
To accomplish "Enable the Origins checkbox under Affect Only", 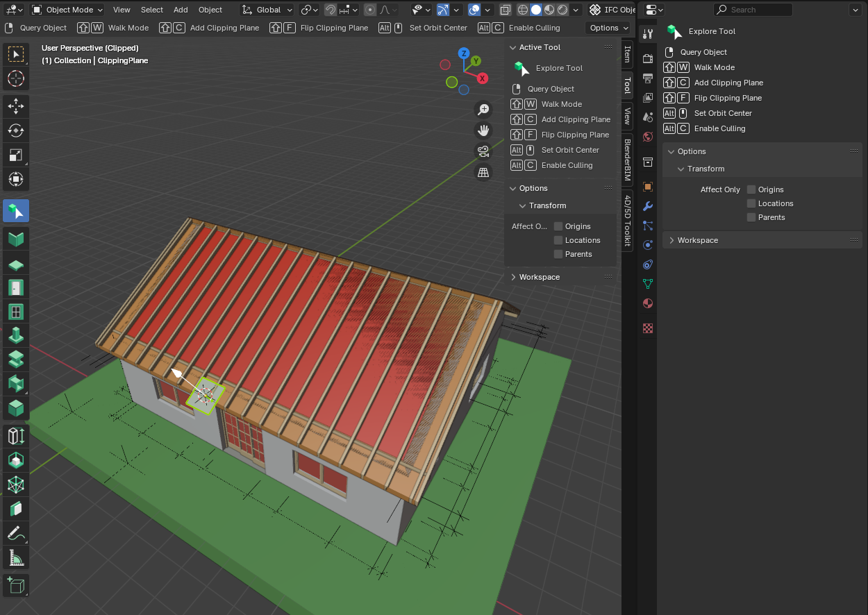I will tap(751, 189).
